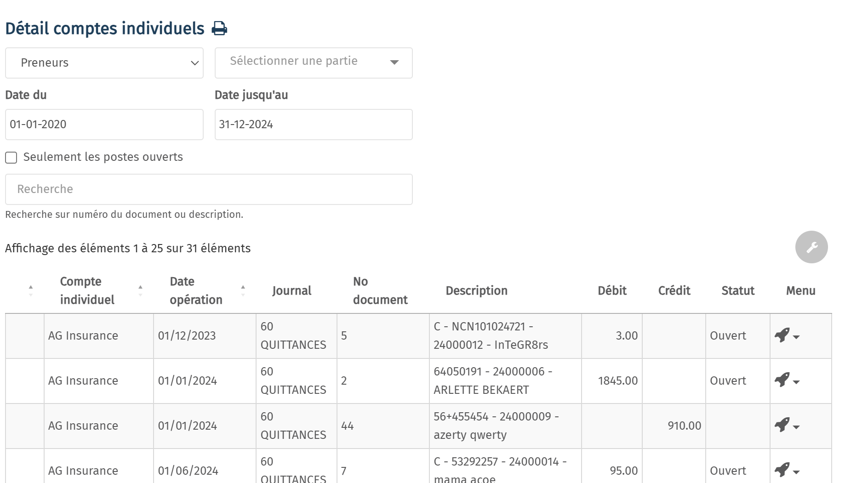The height and width of the screenshot is (483, 868).
Task: Click the Crédit column header
Action: click(x=674, y=291)
